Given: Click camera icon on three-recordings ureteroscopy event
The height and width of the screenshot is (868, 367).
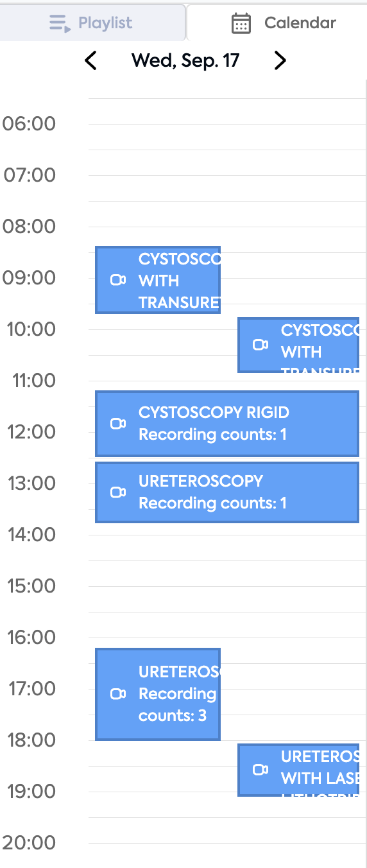Looking at the screenshot, I should 118,694.
